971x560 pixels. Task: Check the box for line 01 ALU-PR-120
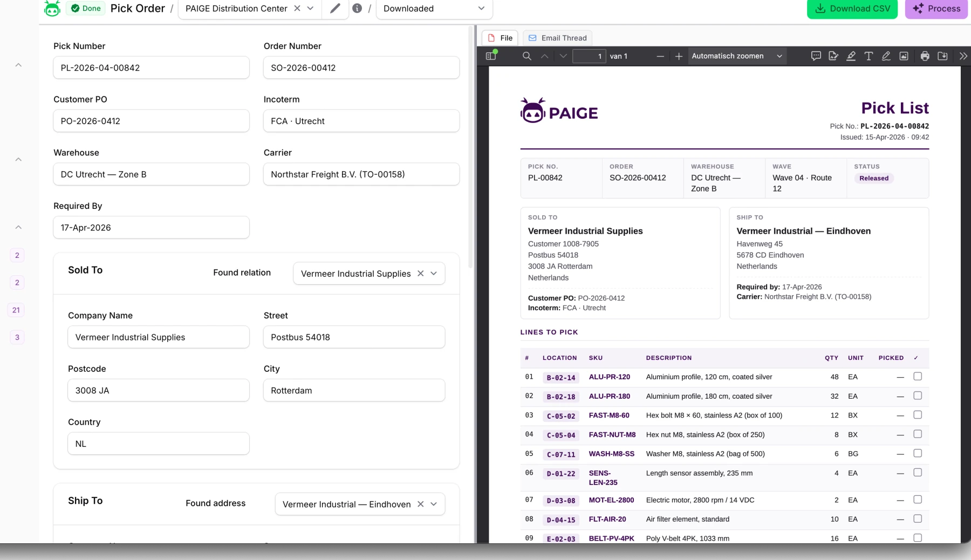(917, 377)
